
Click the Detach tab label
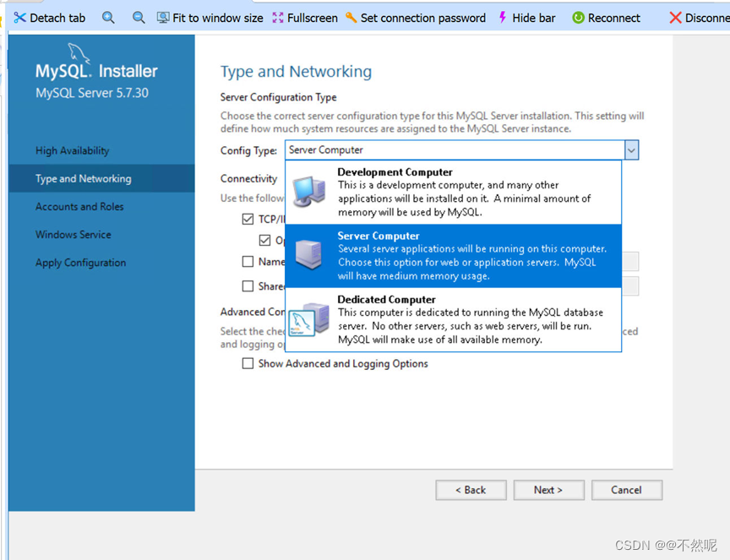coord(57,18)
